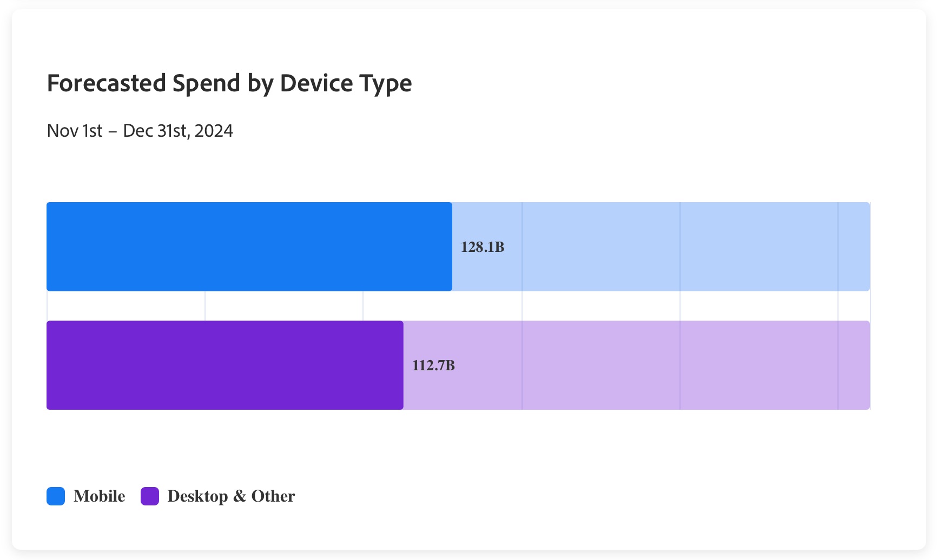Click the 112.7B value label

pyautogui.click(x=433, y=365)
